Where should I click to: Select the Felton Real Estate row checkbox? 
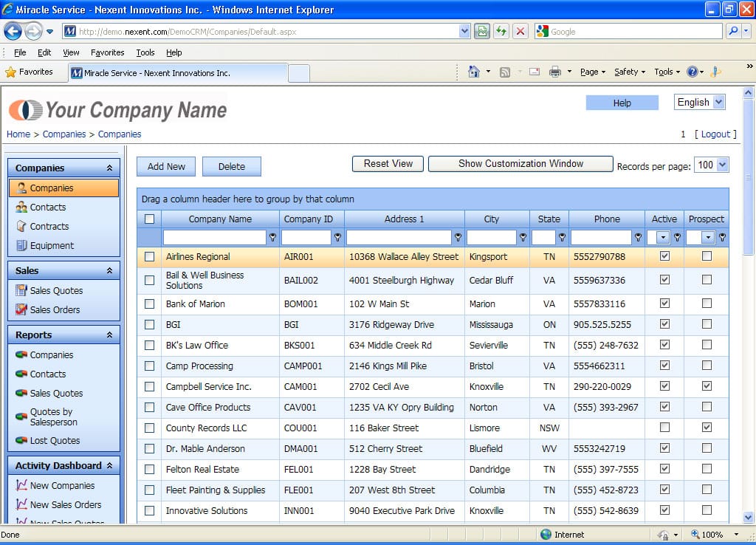coord(149,469)
